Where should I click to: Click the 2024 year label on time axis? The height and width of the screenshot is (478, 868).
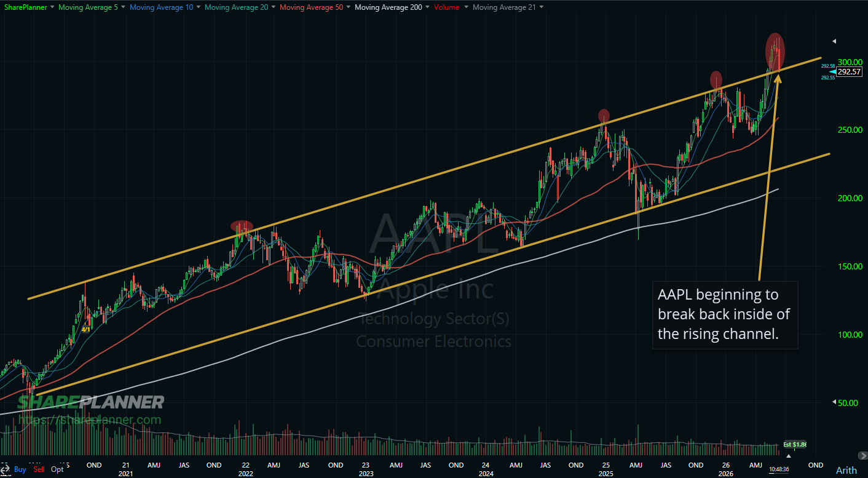coord(485,474)
